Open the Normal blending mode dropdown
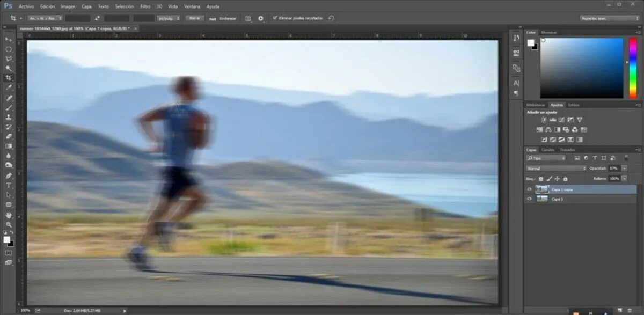The width and height of the screenshot is (644, 315). click(x=556, y=169)
